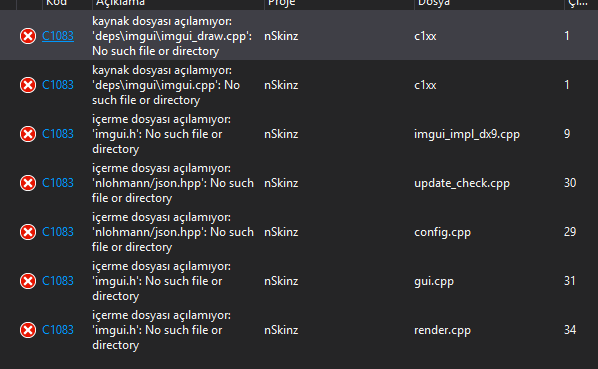The image size is (598, 369).
Task: Click error icon in imgui_draw.cpp row
Action: [28, 36]
